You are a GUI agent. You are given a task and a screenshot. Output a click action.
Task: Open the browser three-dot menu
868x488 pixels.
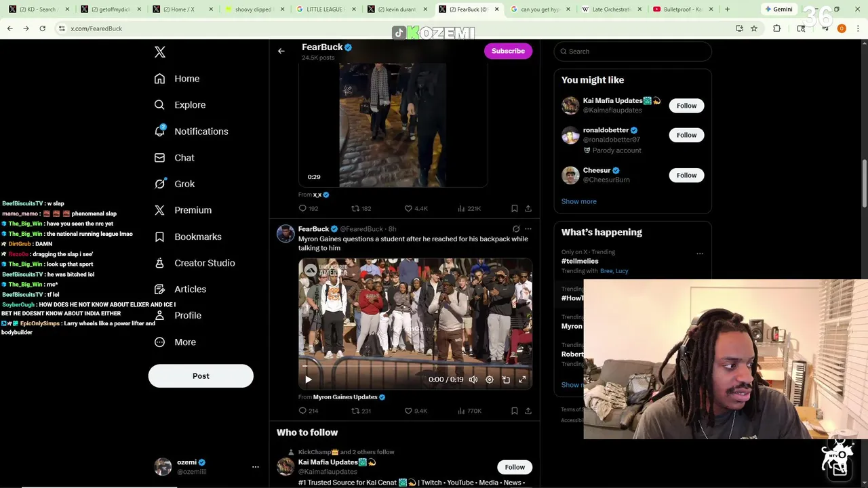click(x=858, y=28)
